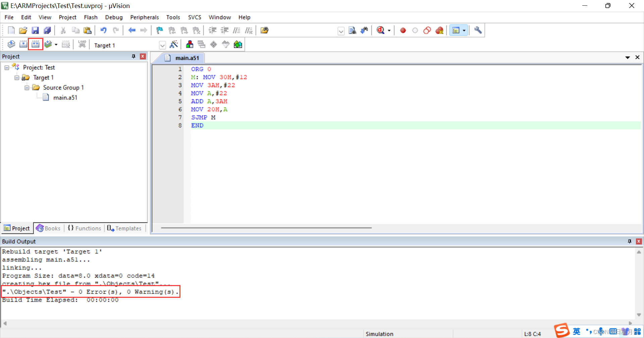Open the Debug menu

[x=114, y=17]
